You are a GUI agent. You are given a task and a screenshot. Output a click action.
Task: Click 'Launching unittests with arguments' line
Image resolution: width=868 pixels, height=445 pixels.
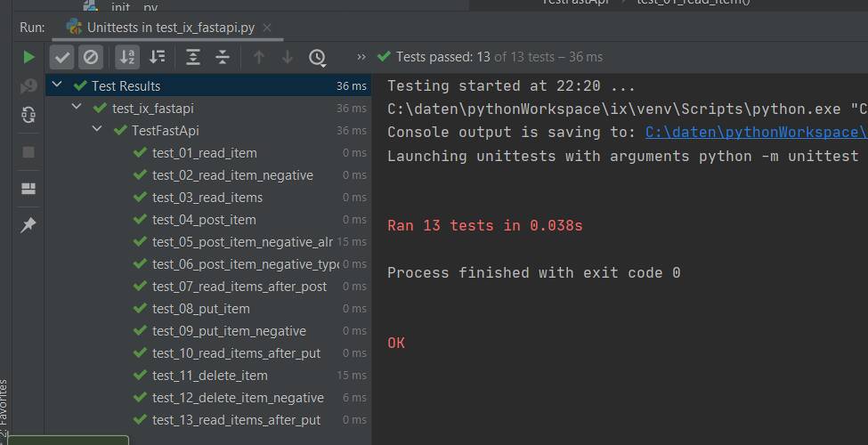623,156
